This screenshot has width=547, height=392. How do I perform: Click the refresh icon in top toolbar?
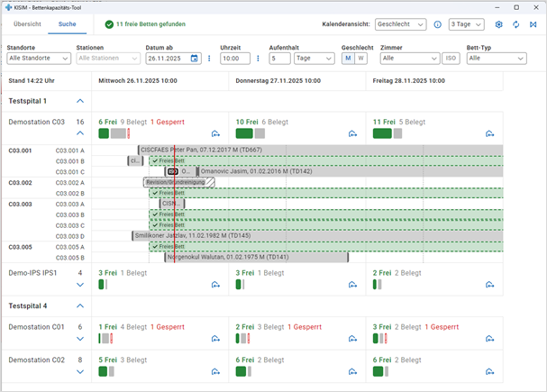click(x=515, y=24)
